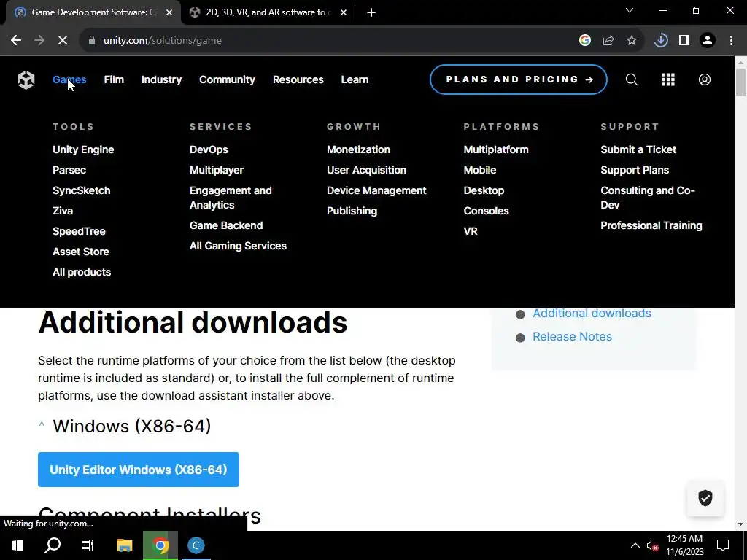Open the Unity apps grid icon
The height and width of the screenshot is (560, 747).
668,79
